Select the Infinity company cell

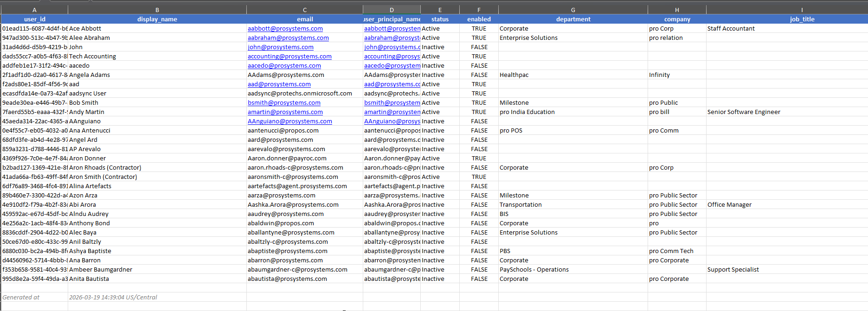pos(677,75)
